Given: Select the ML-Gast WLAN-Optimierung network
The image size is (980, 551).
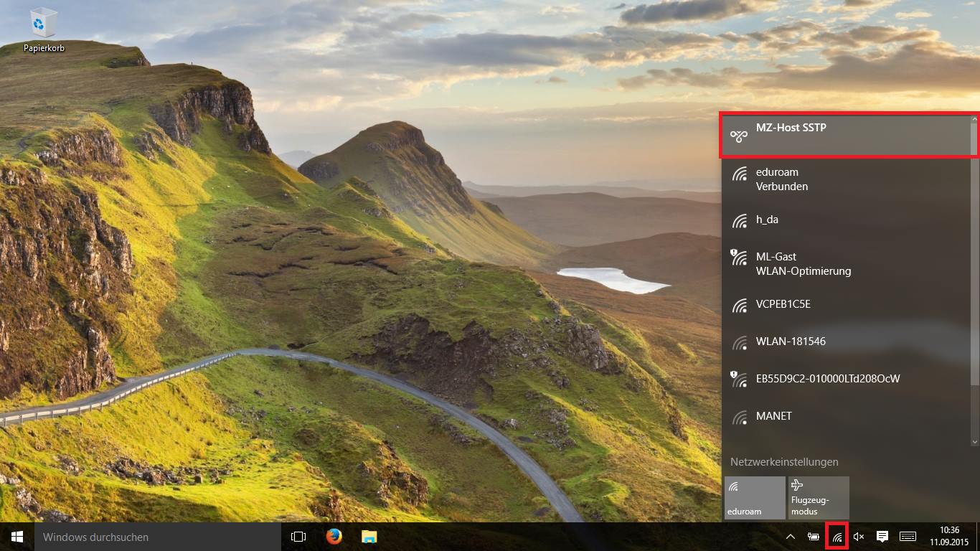Looking at the screenshot, I should click(x=847, y=264).
